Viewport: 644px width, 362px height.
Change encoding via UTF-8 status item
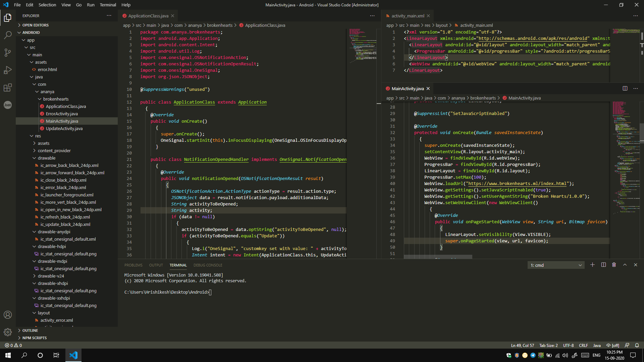point(568,345)
